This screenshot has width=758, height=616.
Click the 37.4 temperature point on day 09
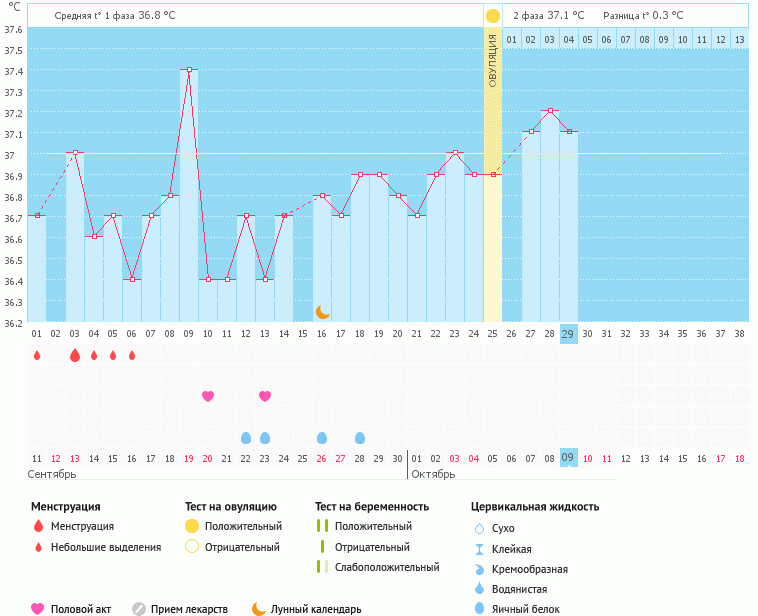[189, 70]
